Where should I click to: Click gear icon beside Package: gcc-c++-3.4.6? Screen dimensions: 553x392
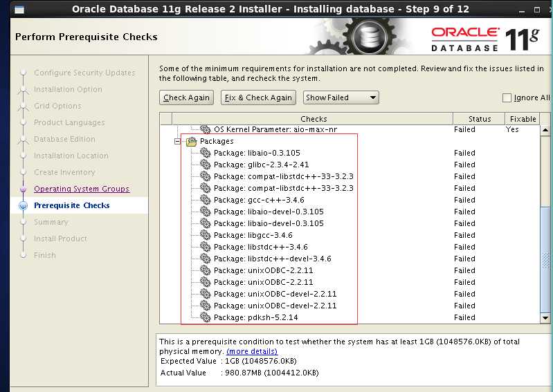(x=206, y=199)
